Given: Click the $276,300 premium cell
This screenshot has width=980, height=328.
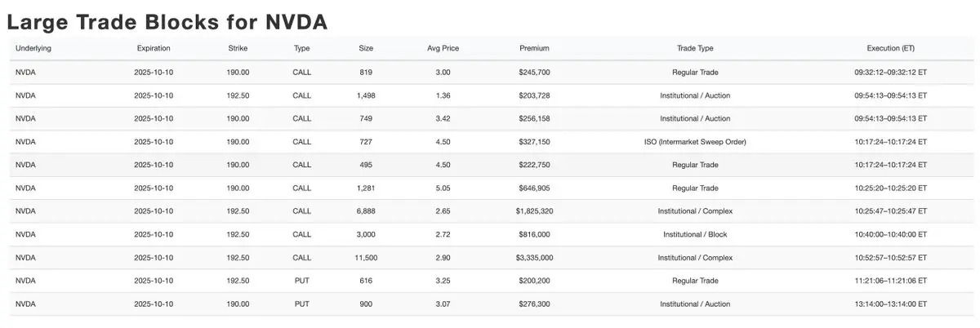Looking at the screenshot, I should click(534, 304).
